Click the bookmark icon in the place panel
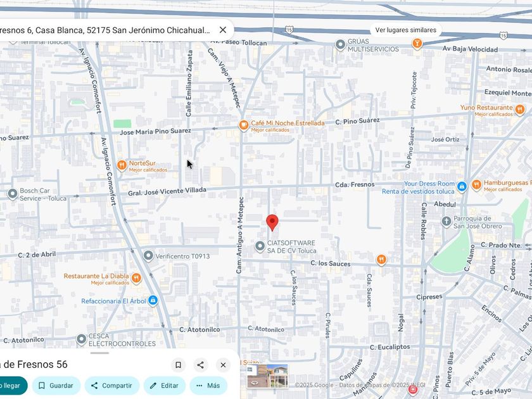Image resolution: width=532 pixels, height=399 pixels. (178, 365)
